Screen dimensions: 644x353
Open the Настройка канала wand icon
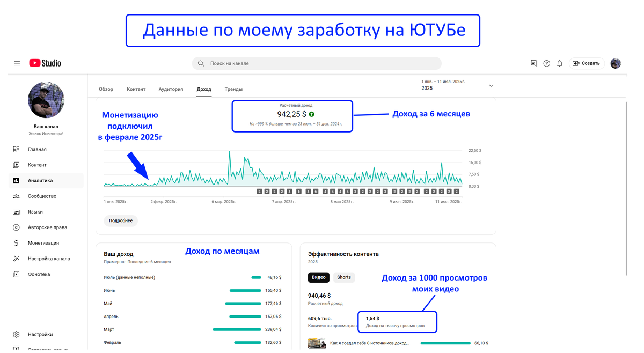[x=16, y=259]
